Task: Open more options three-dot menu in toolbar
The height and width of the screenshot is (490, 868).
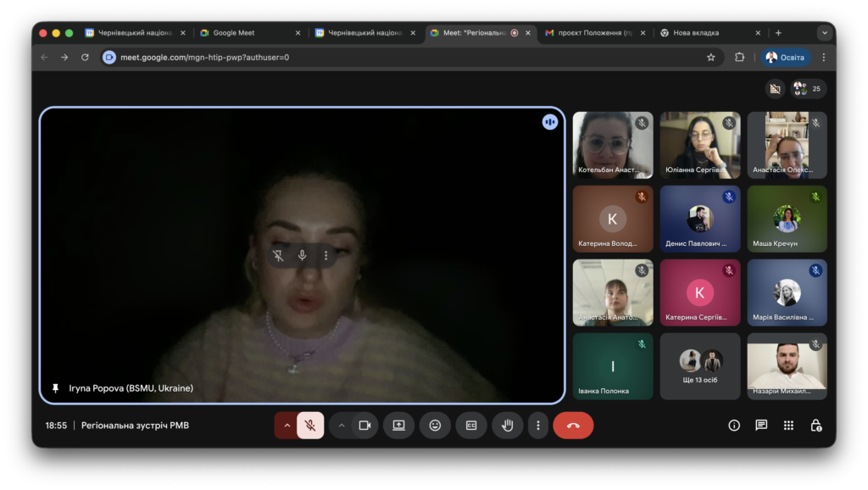Action: (537, 426)
